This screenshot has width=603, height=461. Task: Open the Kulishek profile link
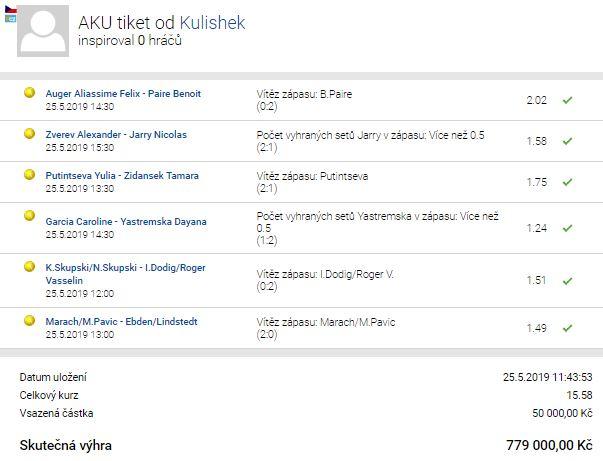(212, 23)
